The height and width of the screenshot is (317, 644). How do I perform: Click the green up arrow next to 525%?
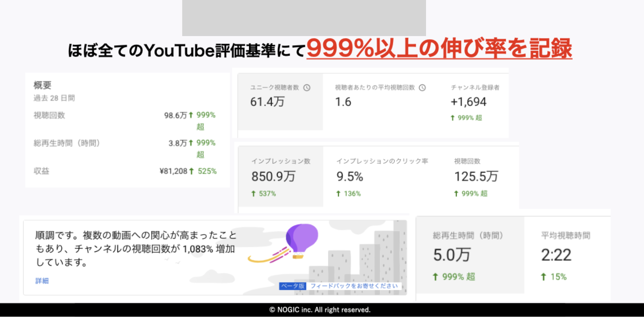(x=191, y=171)
